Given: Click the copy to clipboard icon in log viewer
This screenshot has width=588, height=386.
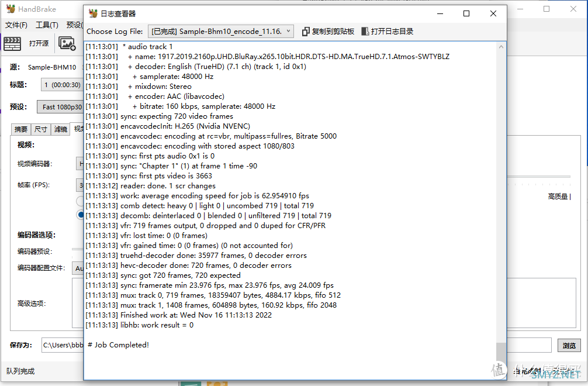Looking at the screenshot, I should [306, 32].
